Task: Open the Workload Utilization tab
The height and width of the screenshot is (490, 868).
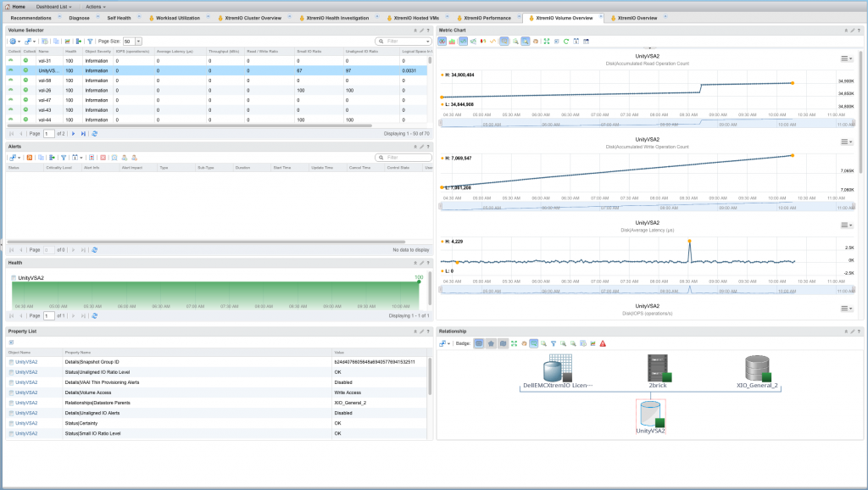Action: coord(176,18)
